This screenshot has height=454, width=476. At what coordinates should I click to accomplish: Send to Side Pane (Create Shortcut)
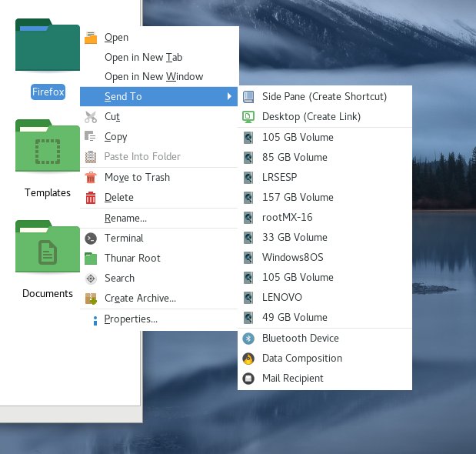click(324, 97)
